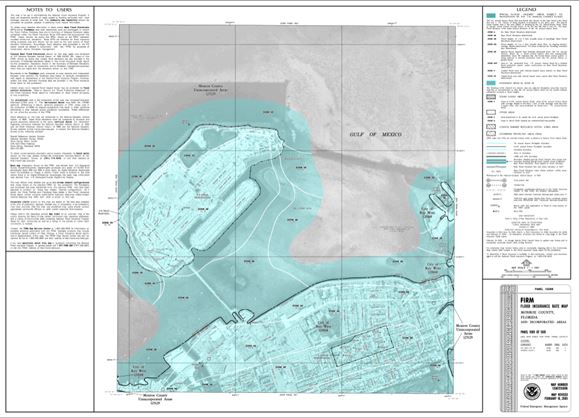Click the hatched CBRS areas legend symbol
This screenshot has width=579, height=418.
[x=491, y=127]
